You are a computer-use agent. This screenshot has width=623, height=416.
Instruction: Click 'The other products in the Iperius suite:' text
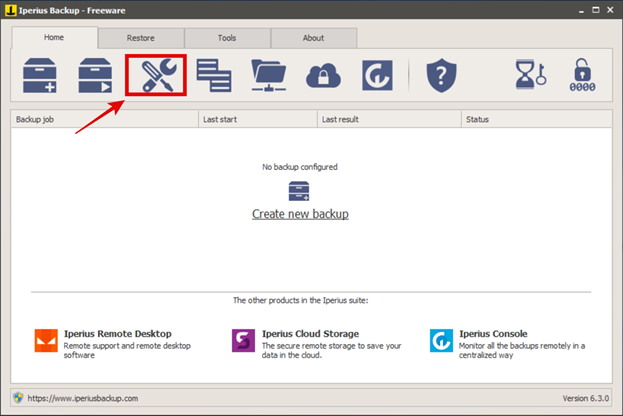(x=301, y=300)
